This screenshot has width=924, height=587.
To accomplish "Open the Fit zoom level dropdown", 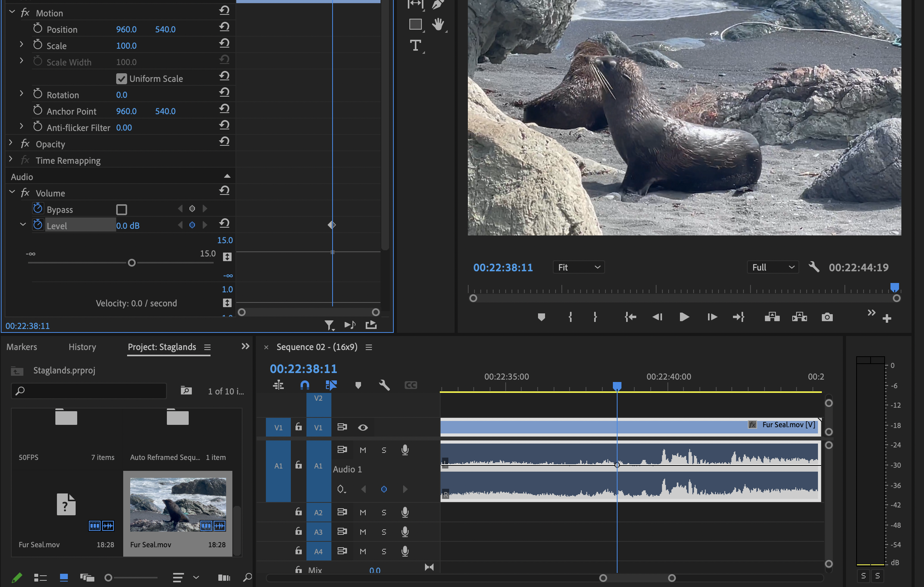I will click(579, 267).
